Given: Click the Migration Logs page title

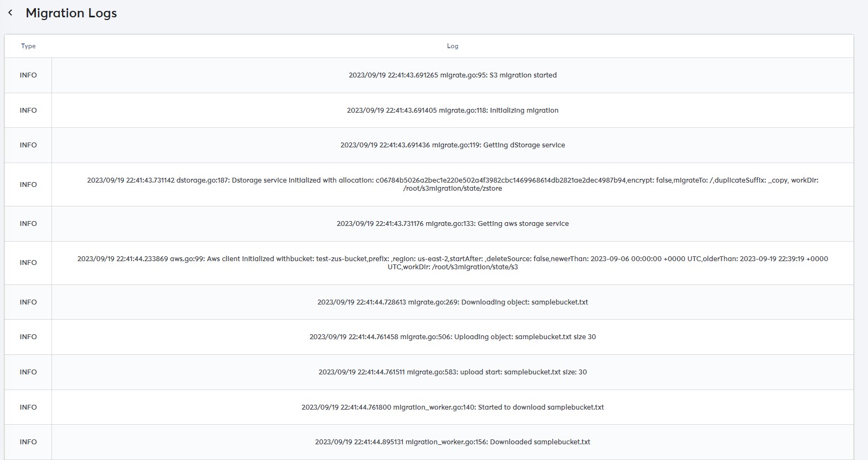Looking at the screenshot, I should pos(71,13).
